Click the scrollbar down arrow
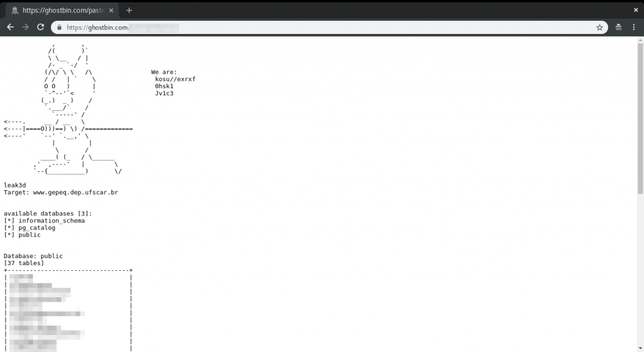The height and width of the screenshot is (352, 644). click(640, 349)
